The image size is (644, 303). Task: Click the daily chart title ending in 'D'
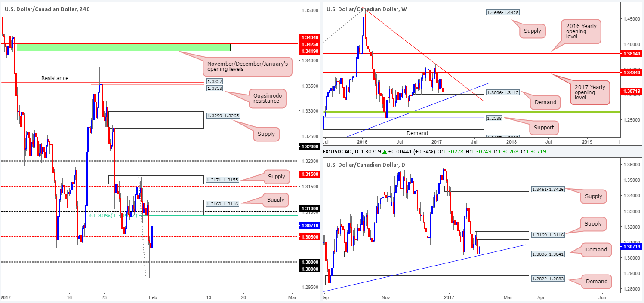pyautogui.click(x=366, y=165)
